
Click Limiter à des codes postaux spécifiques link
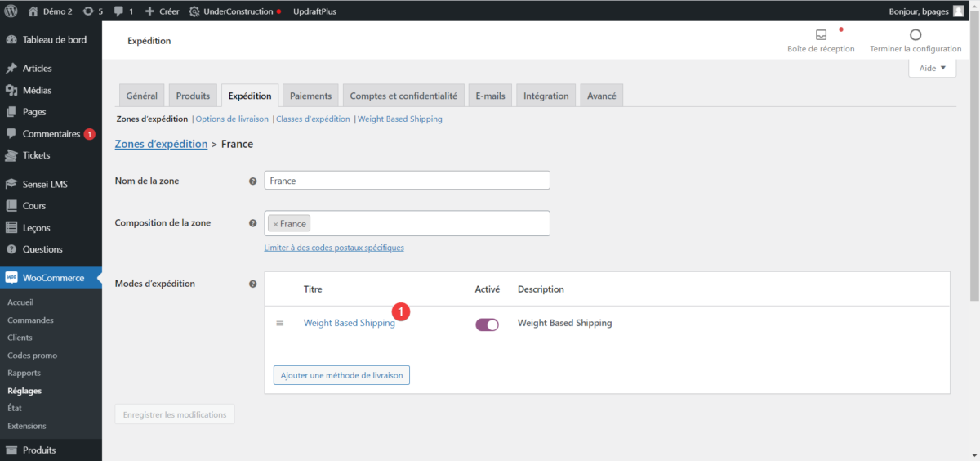[x=333, y=248]
